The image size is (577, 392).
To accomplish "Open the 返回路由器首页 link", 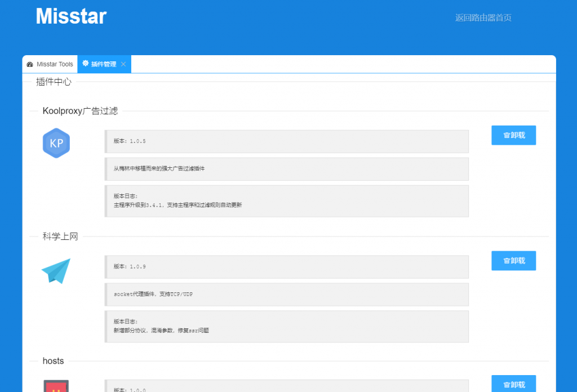I will [483, 17].
